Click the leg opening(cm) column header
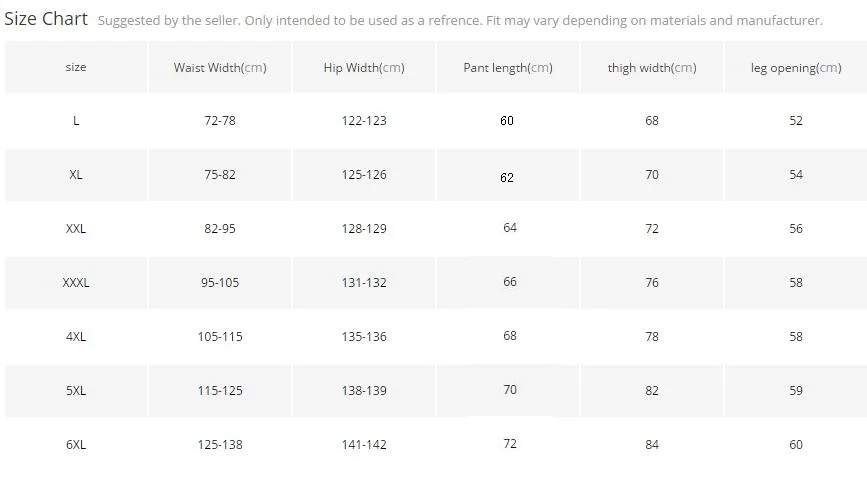Screen dimensions: 867x477 click(796, 67)
